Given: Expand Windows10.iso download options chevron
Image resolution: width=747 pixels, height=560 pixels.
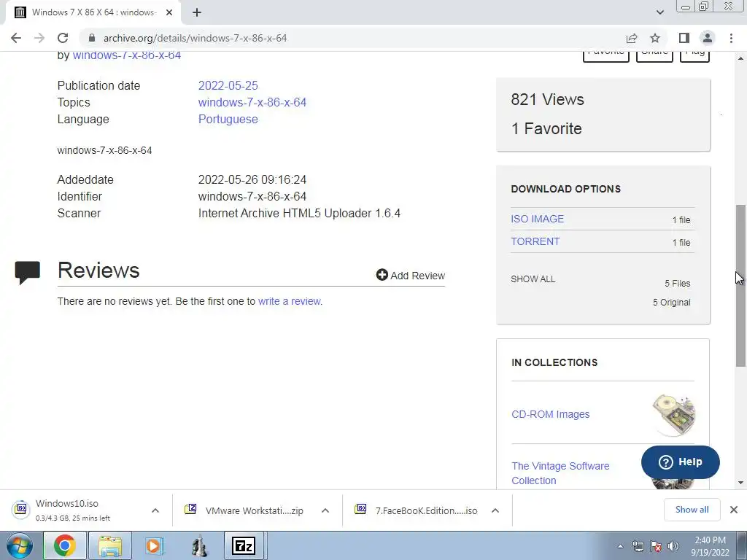Looking at the screenshot, I should pos(155,510).
